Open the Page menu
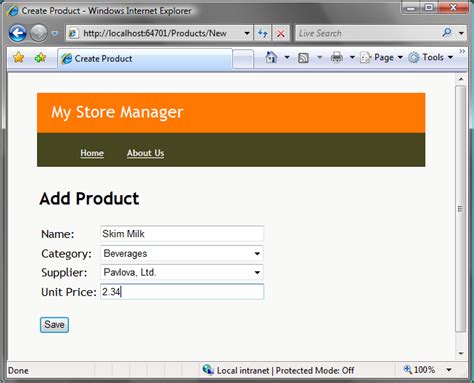This screenshot has height=383, width=474. tap(382, 57)
